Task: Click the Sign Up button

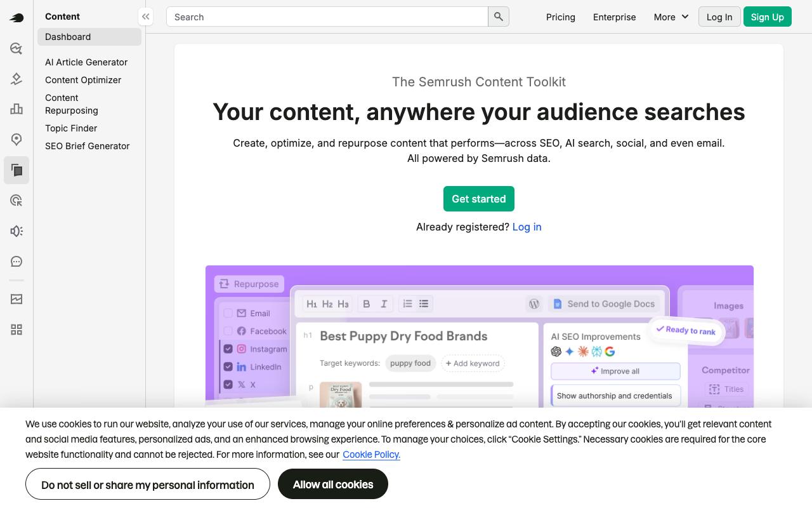Action: click(768, 17)
